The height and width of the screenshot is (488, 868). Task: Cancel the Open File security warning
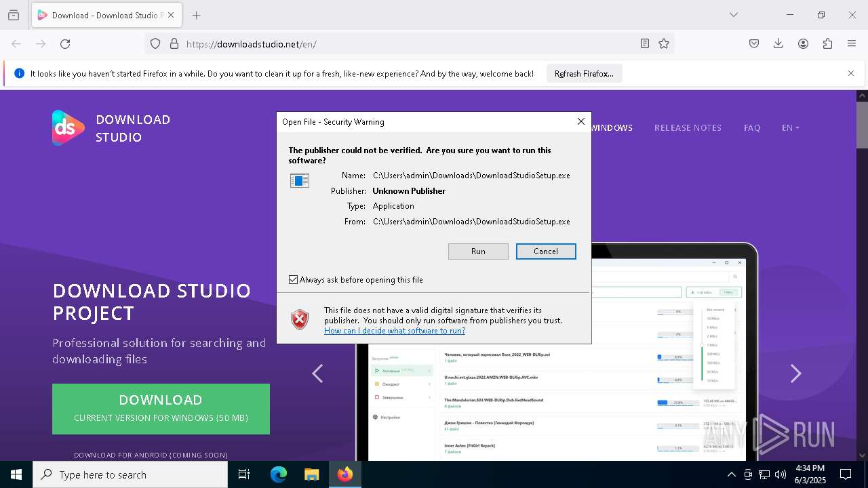pyautogui.click(x=546, y=251)
